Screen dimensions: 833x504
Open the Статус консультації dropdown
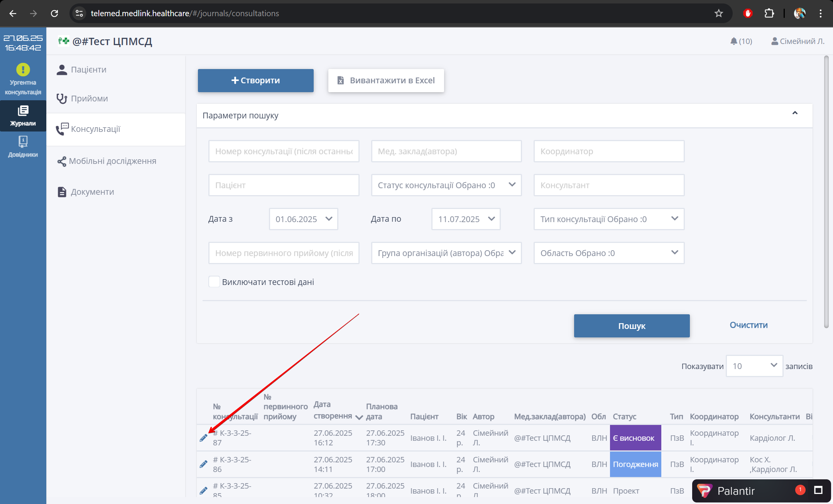446,185
